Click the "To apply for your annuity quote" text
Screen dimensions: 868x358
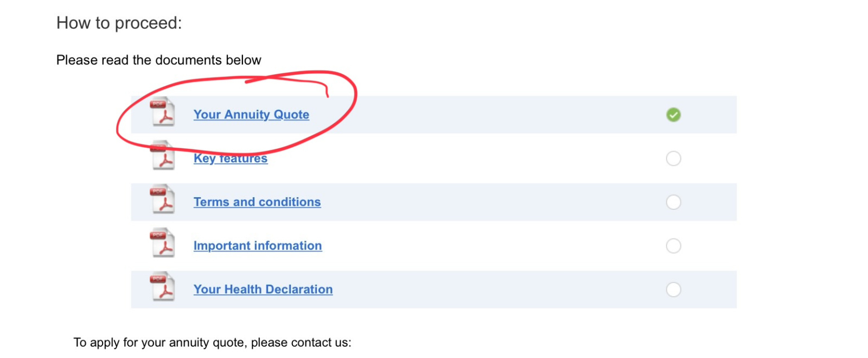click(212, 342)
